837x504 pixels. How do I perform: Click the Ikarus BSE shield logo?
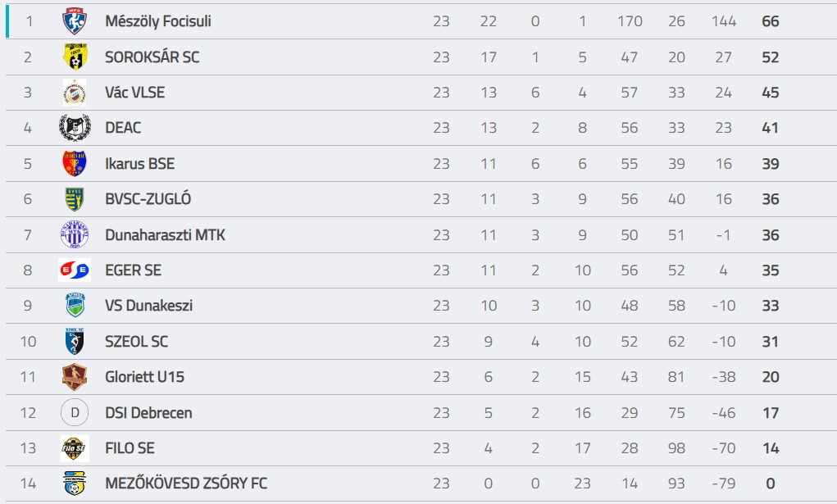click(75, 163)
